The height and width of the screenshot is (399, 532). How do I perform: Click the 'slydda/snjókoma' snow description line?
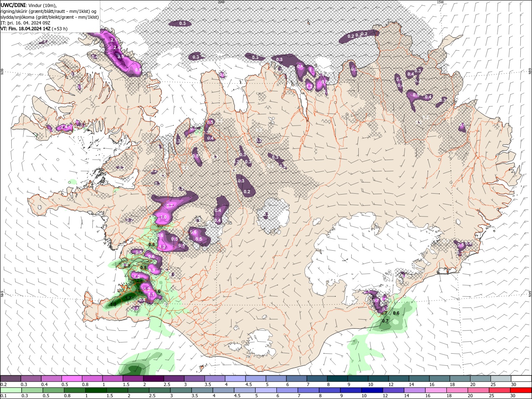pyautogui.click(x=49, y=17)
